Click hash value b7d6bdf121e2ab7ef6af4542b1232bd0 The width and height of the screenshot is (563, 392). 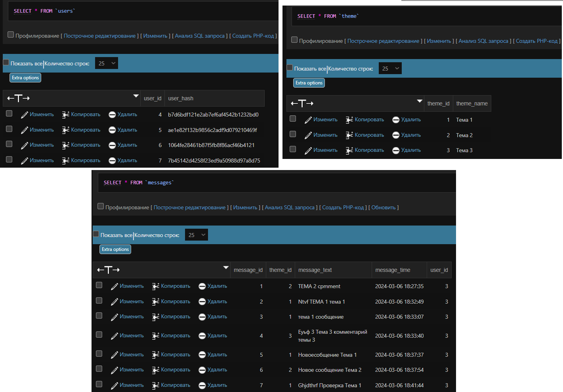[213, 115]
